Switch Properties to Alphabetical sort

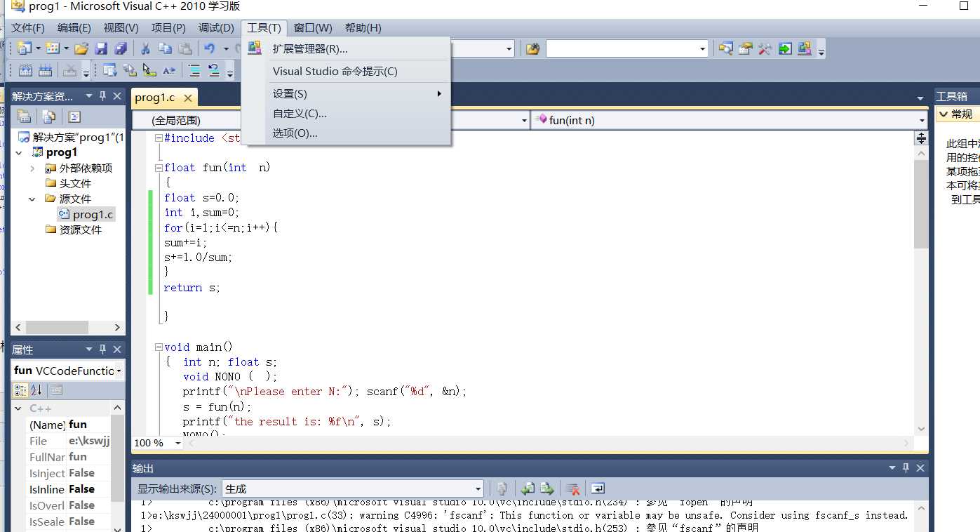[36, 390]
